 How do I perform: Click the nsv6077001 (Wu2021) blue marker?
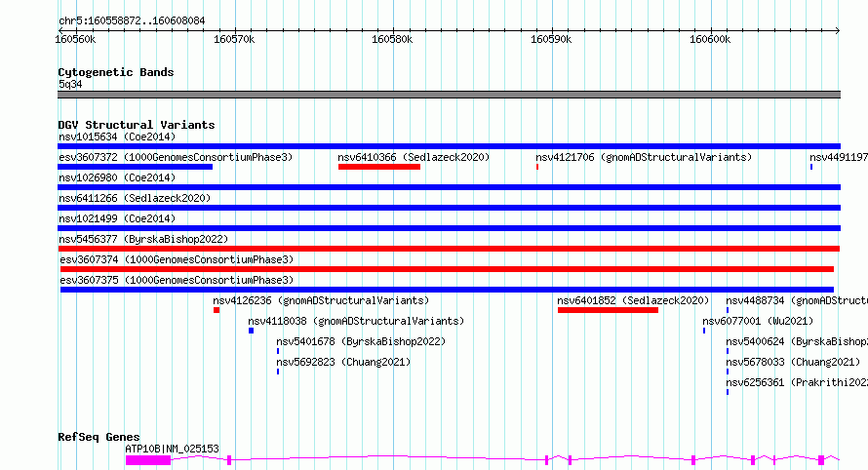click(x=704, y=331)
